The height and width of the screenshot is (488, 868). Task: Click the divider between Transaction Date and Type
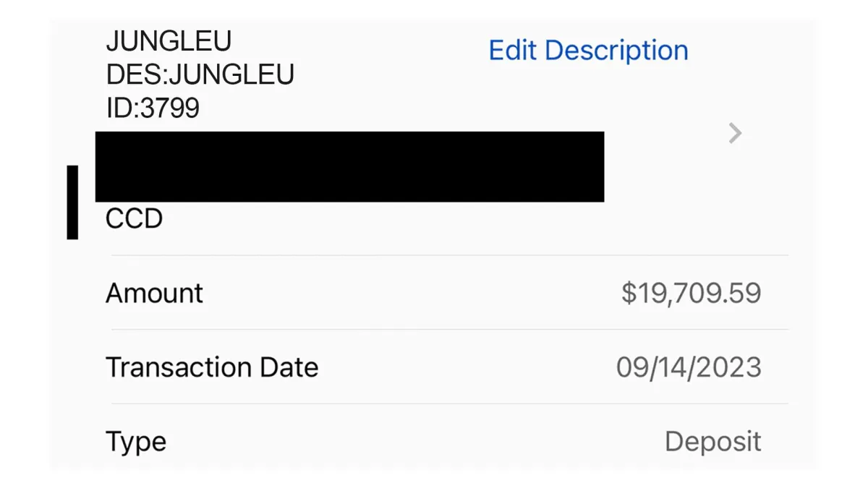pyautogui.click(x=448, y=403)
